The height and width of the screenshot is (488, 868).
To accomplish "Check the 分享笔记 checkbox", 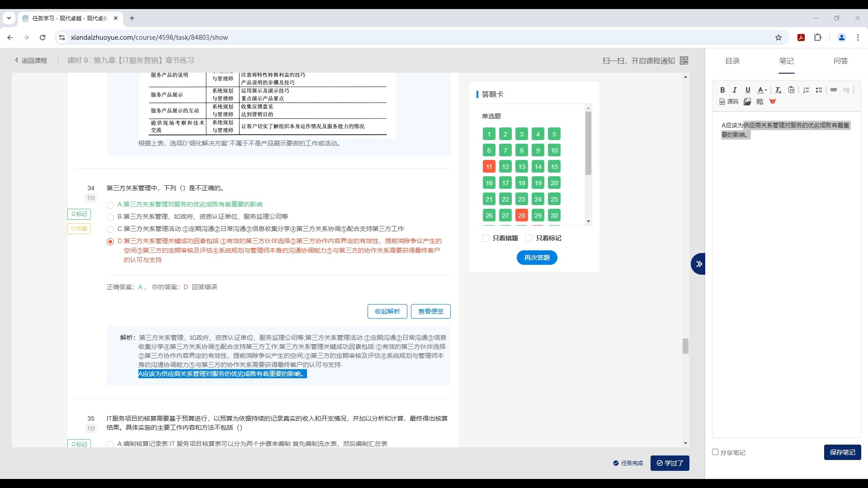I will click(715, 452).
